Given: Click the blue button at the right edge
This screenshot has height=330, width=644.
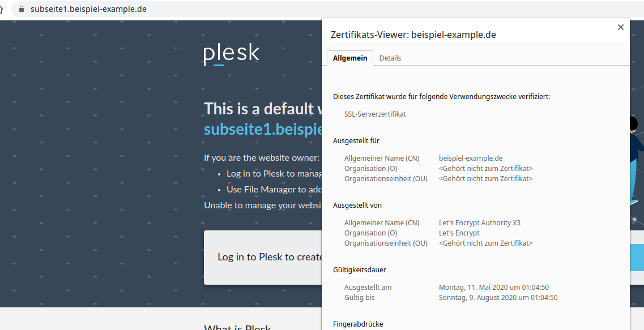Looking at the screenshot, I should (638, 257).
